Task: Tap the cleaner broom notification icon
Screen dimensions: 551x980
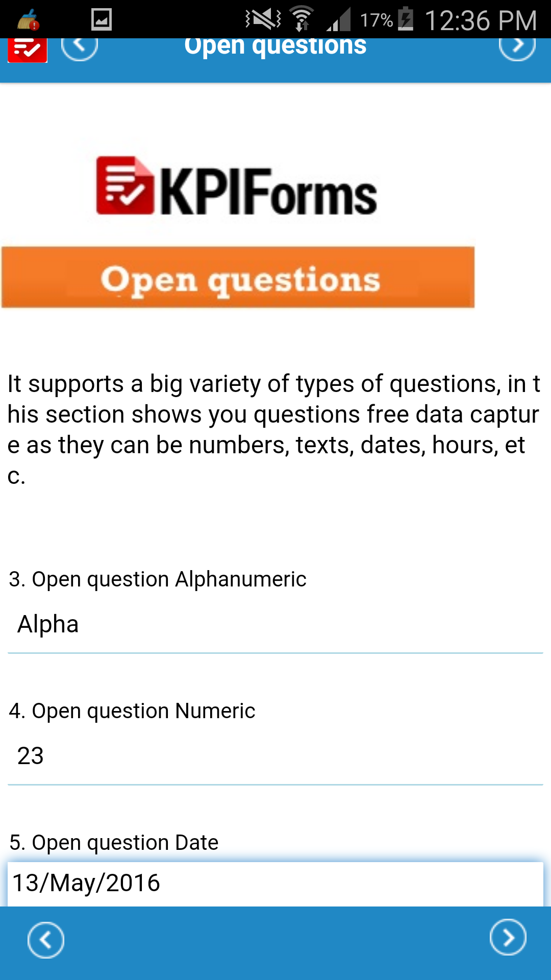Action: [x=28, y=20]
